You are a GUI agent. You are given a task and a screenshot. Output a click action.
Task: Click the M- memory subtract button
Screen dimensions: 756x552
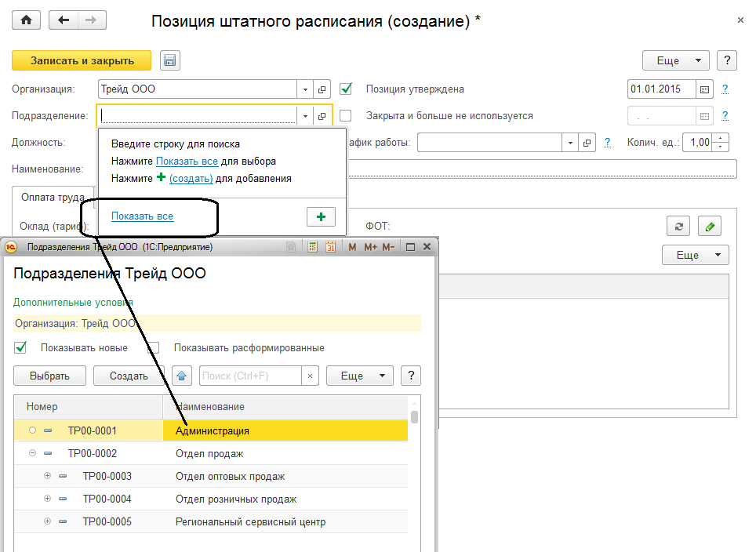388,247
